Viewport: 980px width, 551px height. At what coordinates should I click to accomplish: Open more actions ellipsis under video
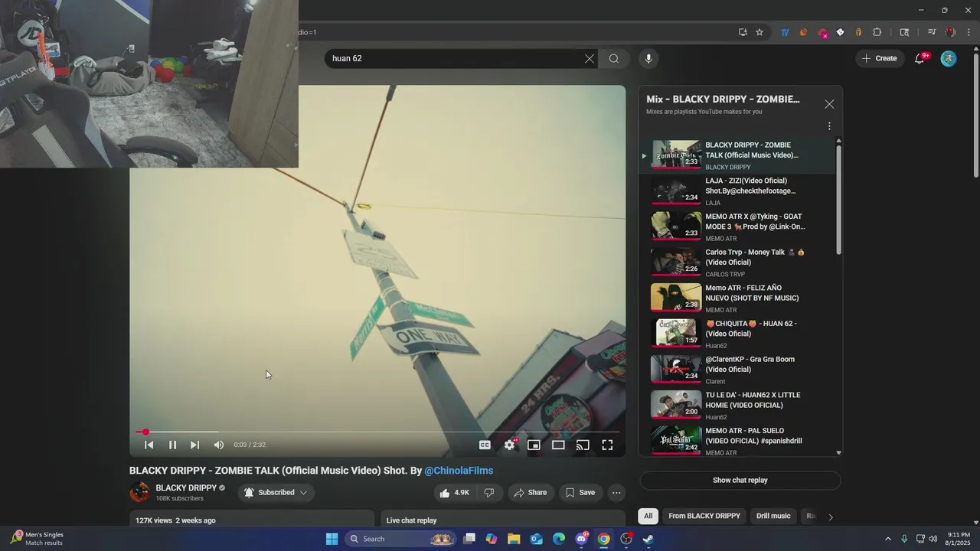616,493
